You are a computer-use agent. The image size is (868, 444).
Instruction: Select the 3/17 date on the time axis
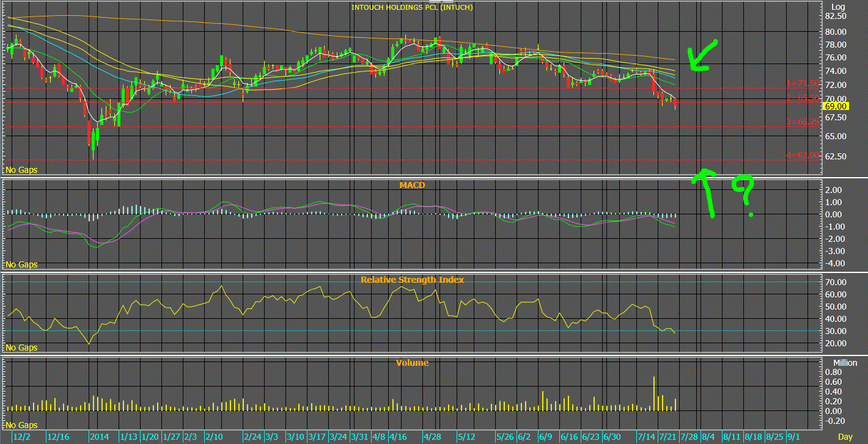(317, 437)
